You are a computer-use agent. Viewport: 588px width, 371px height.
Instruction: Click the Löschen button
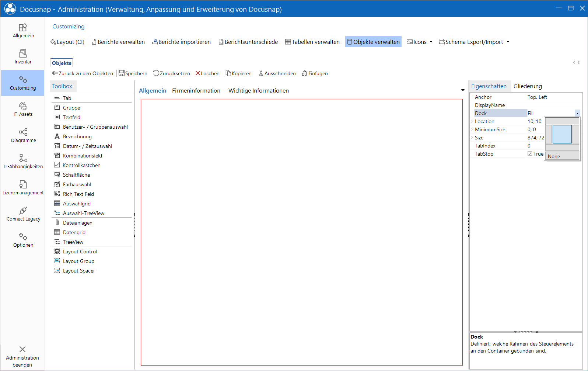click(x=207, y=73)
